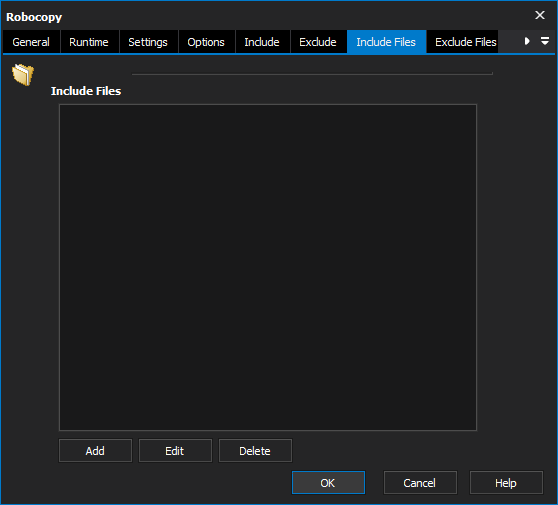Click inside the empty Include Files list

pyautogui.click(x=268, y=267)
